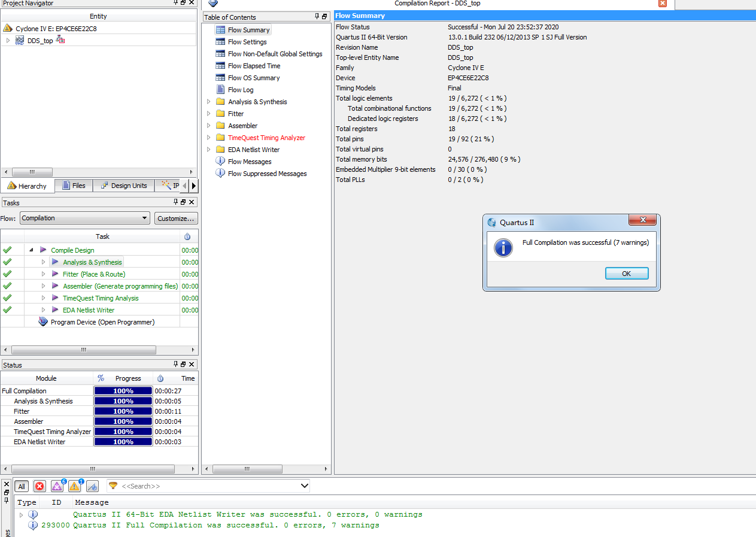
Task: Click the play icon beside Compile Design
Action: (43, 250)
